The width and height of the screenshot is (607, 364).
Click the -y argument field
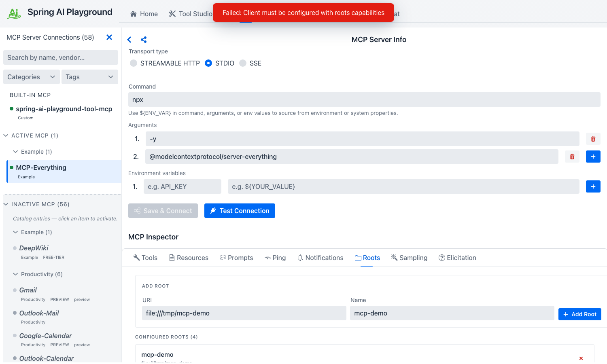click(363, 139)
